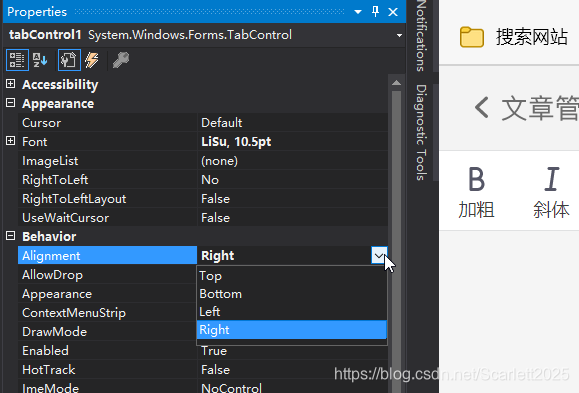579x393 pixels.
Task: Open the 搜索网站 folder bookmark
Action: (x=514, y=37)
